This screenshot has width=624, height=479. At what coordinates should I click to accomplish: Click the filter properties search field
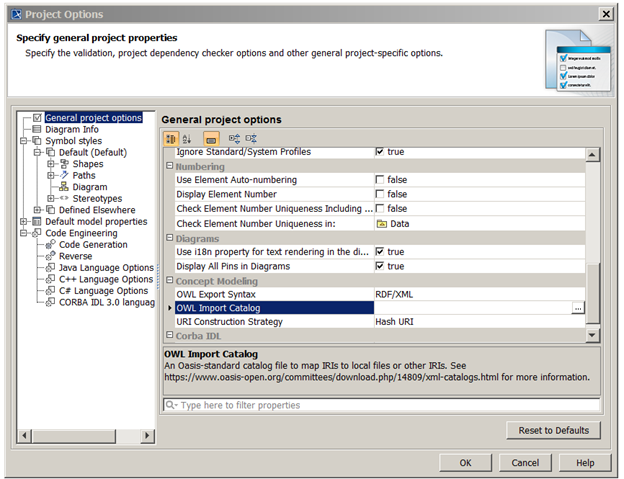click(381, 405)
